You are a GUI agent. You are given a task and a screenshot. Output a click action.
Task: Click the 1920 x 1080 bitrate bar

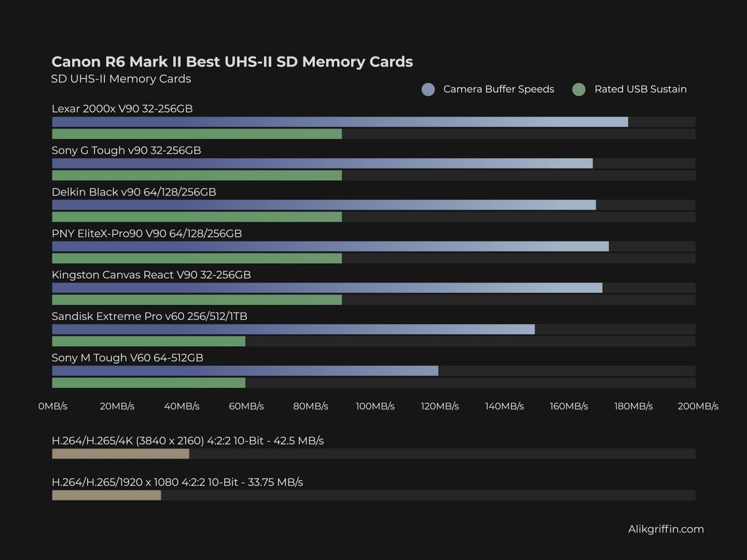click(106, 495)
